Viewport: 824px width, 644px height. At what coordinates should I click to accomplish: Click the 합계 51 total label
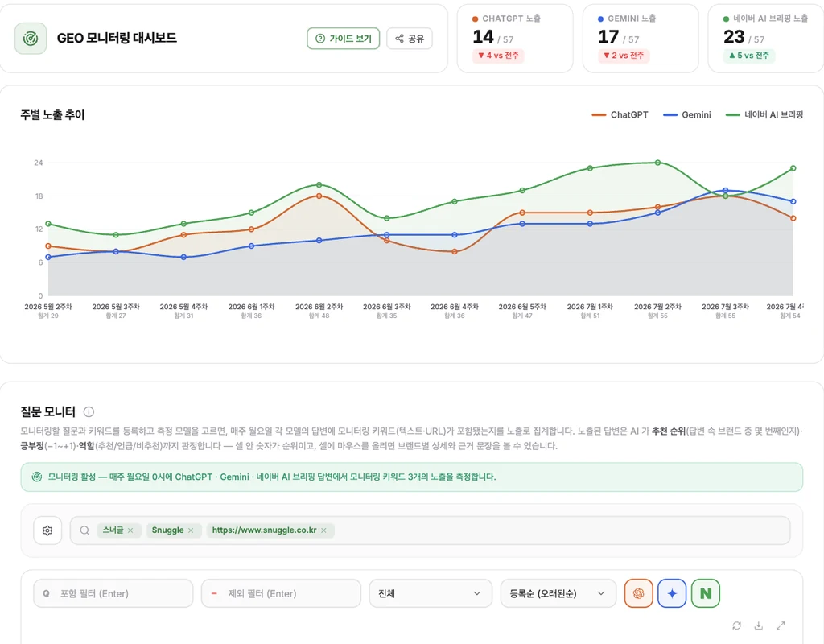(590, 316)
